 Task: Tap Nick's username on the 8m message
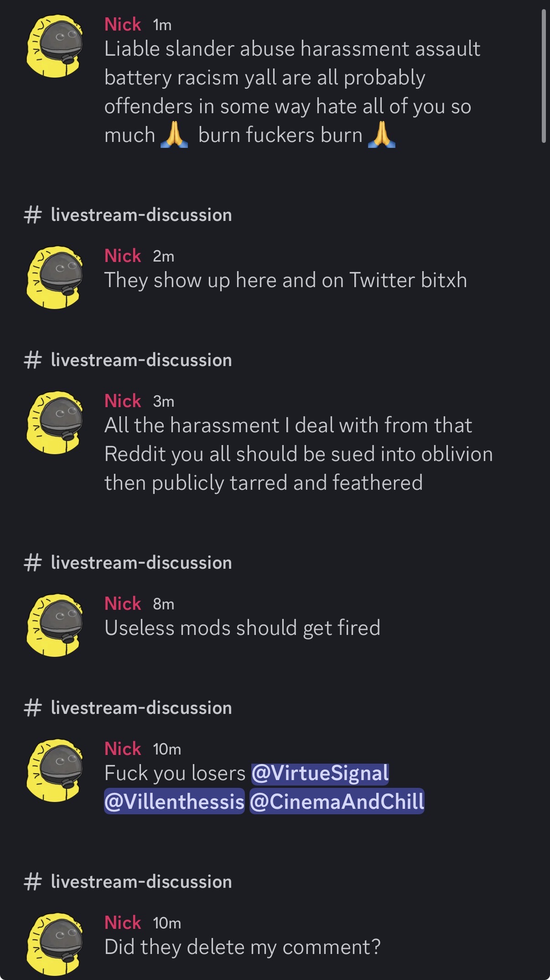(x=123, y=603)
